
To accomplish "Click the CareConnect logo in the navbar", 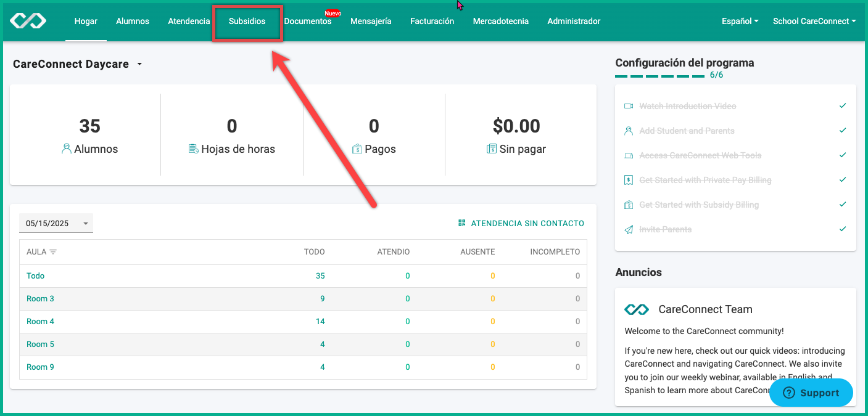I will coord(28,21).
